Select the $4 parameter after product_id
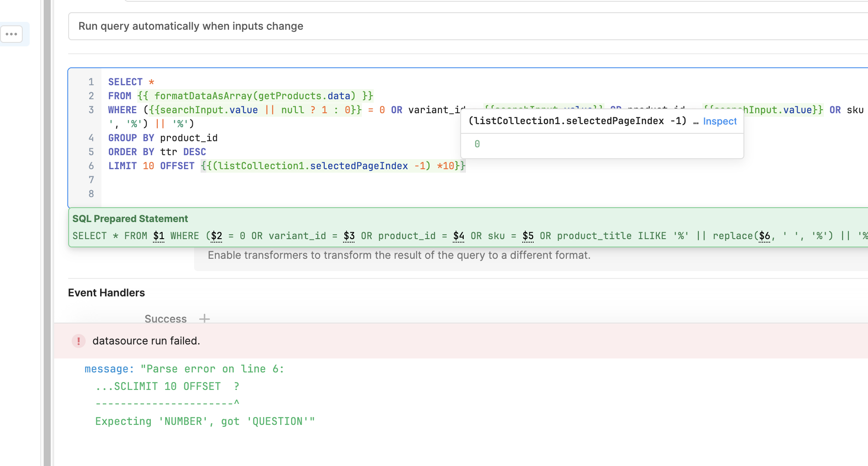Viewport: 868px width, 466px height. coord(458,236)
